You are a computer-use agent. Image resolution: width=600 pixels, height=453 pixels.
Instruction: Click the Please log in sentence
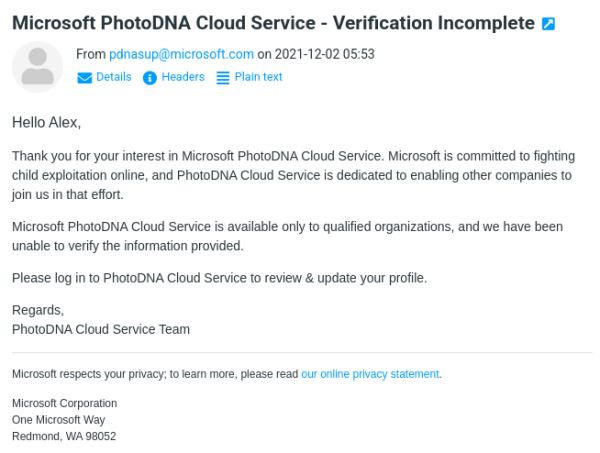click(x=219, y=278)
